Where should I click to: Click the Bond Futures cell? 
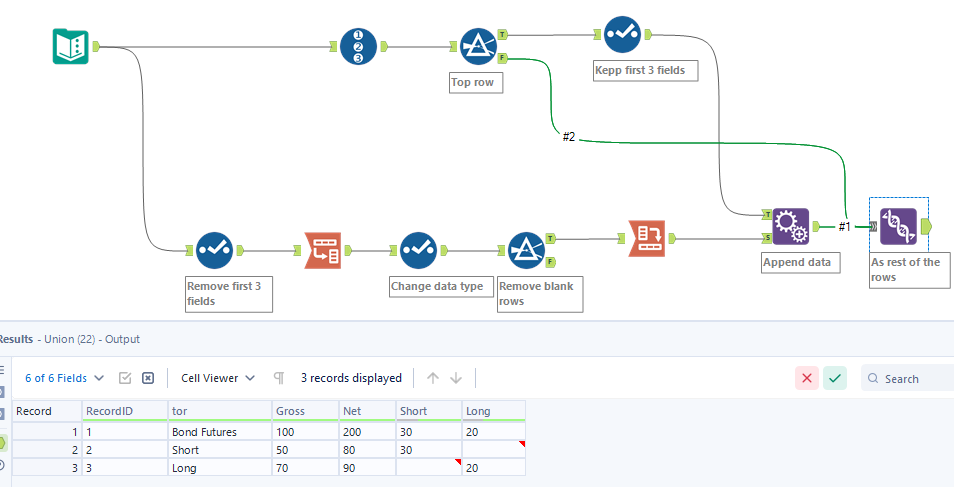pos(220,432)
